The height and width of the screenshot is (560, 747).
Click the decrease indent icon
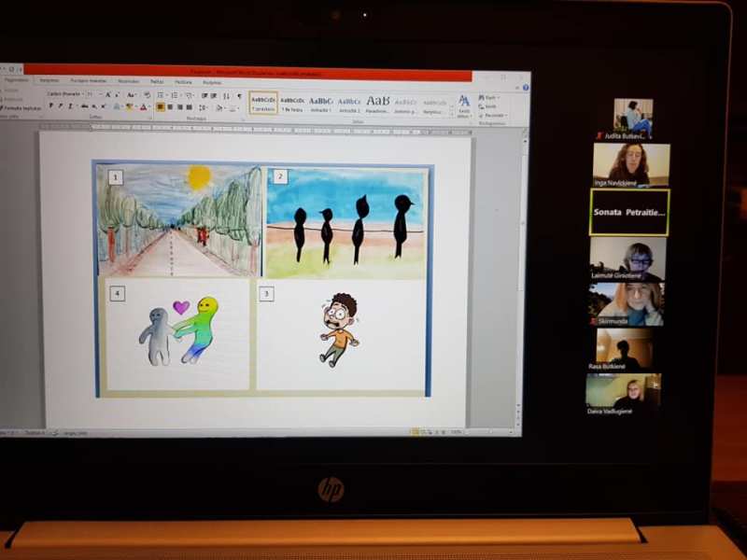pos(204,96)
